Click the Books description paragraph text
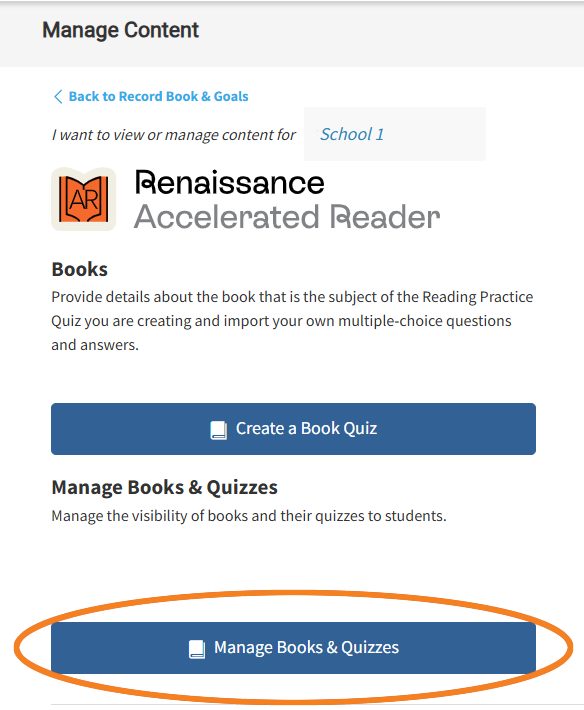 292,321
